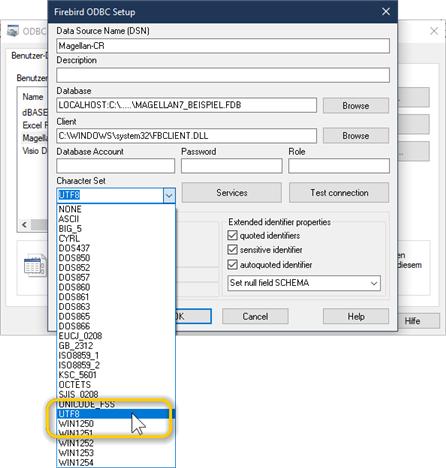Choose DOS863 in the list
The height and width of the screenshot is (468, 446).
[116, 307]
